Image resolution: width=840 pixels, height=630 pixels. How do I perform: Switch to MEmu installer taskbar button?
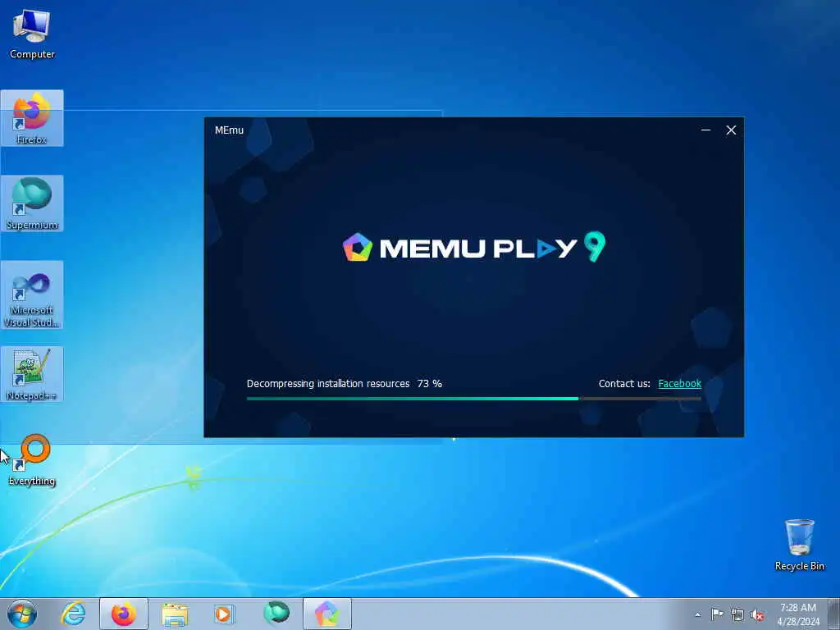(327, 614)
